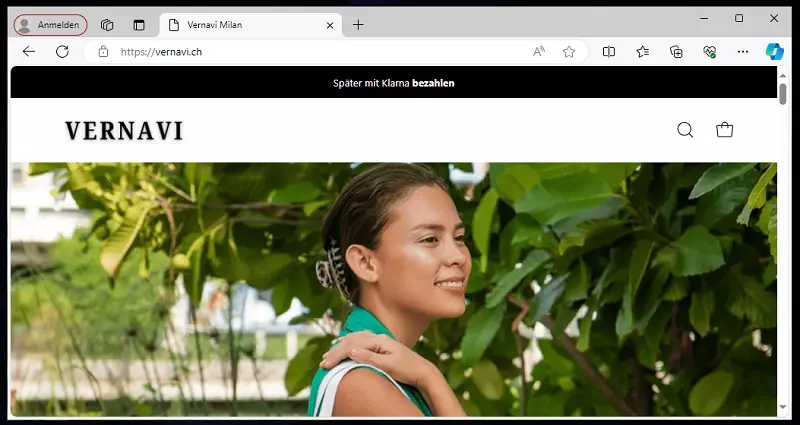Viewport: 800px width, 425px height.
Task: Open a new browser tab
Action: 358,25
